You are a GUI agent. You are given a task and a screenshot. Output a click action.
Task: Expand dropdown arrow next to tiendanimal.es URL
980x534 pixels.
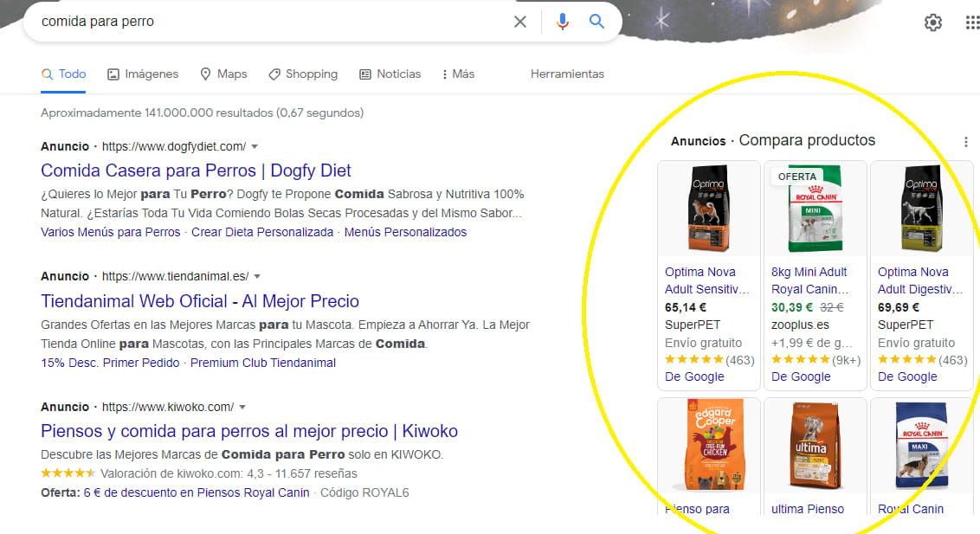pyautogui.click(x=257, y=277)
